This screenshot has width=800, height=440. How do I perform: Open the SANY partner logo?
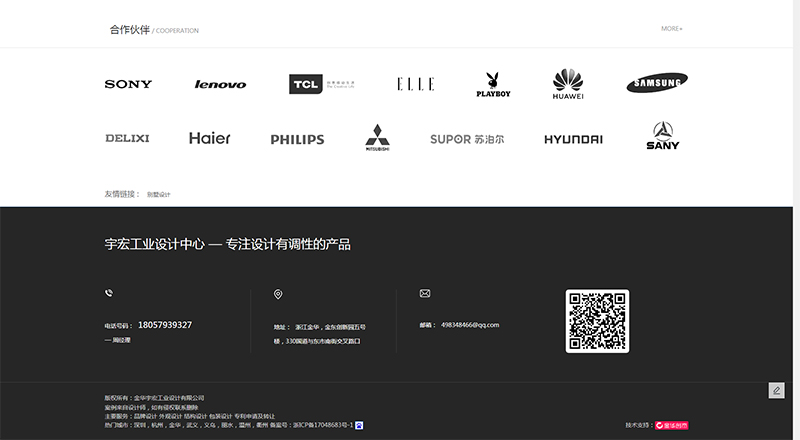tap(663, 136)
